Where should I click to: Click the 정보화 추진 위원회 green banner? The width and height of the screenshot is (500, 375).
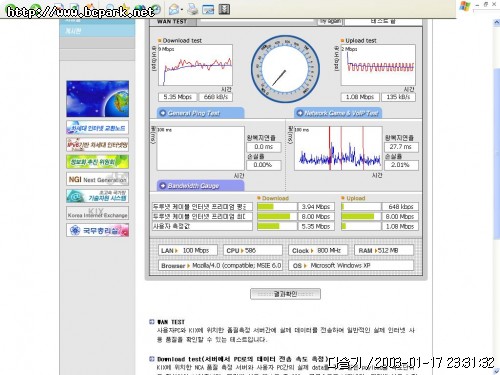tap(97, 162)
